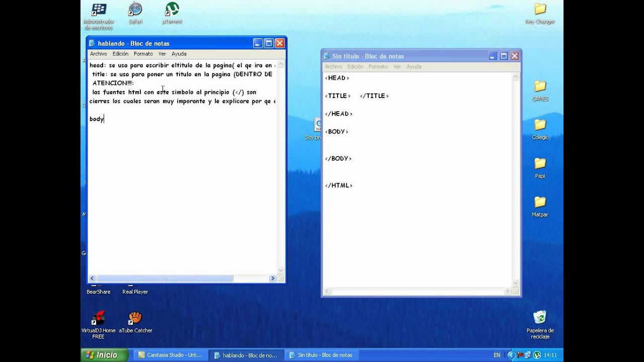The height and width of the screenshot is (362, 644).
Task: Open Edición menu in Sin título window
Action: click(x=355, y=66)
